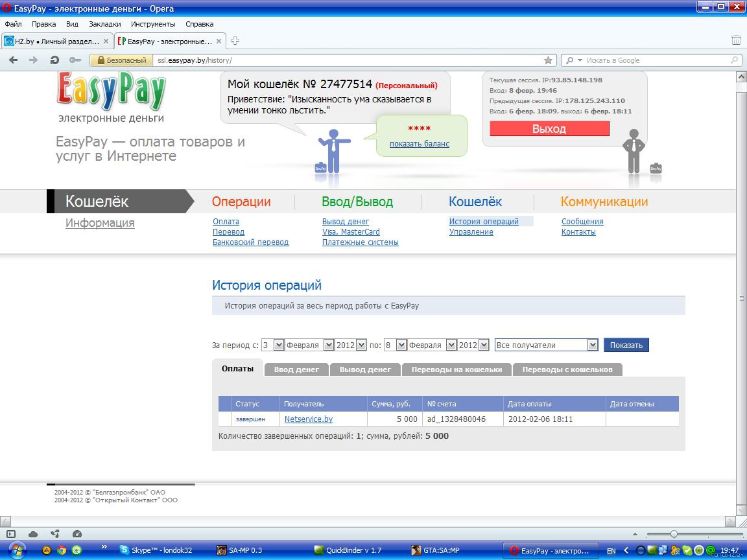Open the Правка menu
This screenshot has height=560, width=747.
(x=44, y=24)
